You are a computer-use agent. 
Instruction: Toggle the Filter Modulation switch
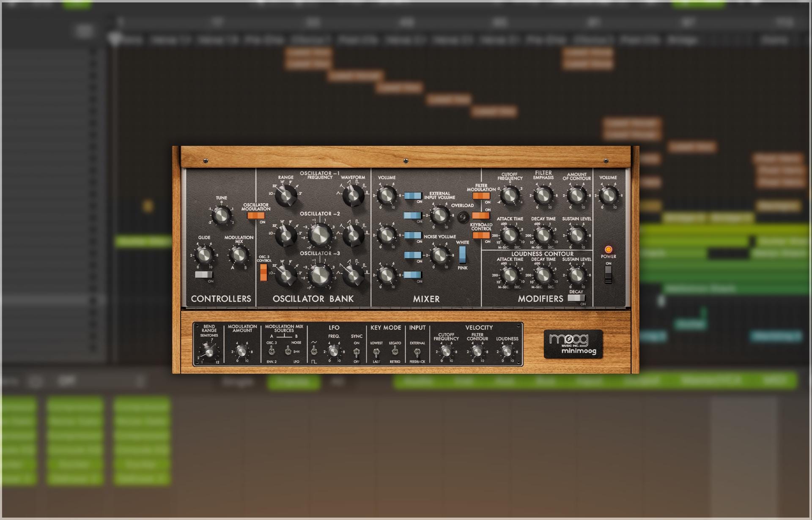click(481, 196)
